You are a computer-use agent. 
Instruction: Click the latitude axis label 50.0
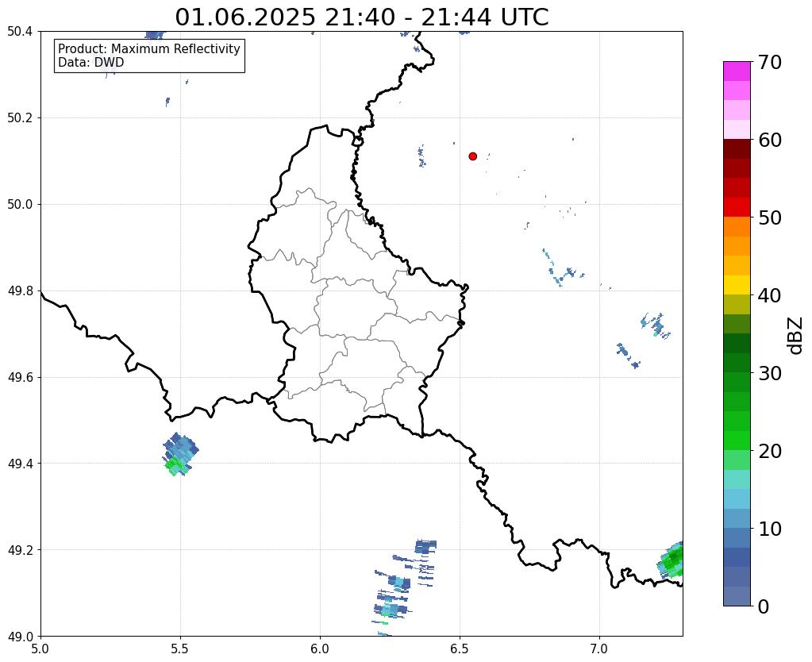pos(20,205)
